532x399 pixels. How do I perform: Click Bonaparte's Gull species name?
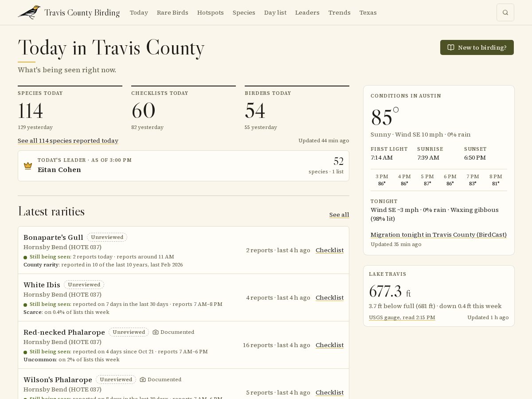pyautogui.click(x=53, y=237)
